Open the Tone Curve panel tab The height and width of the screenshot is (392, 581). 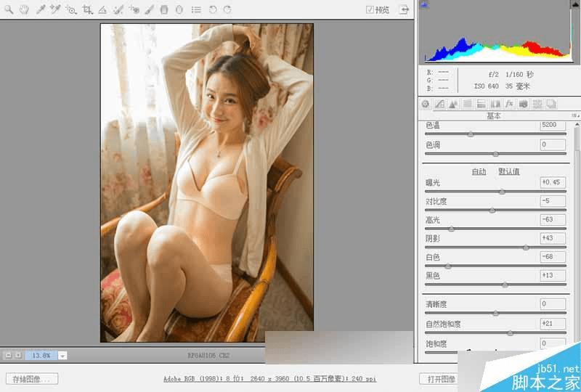[439, 104]
